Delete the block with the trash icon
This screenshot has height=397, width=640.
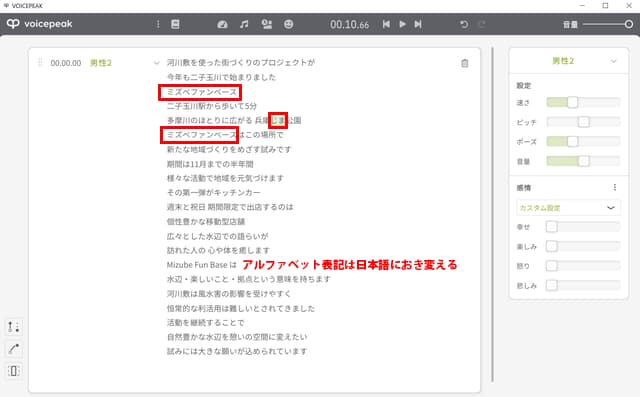click(464, 63)
